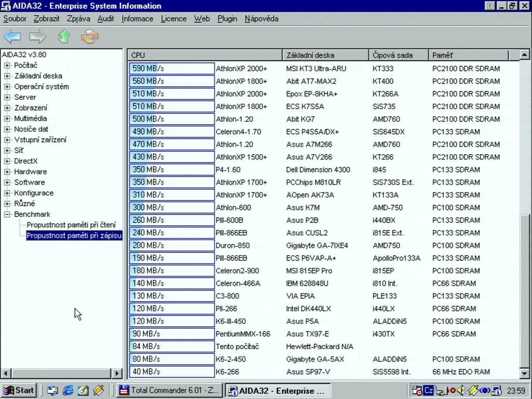Image resolution: width=532 pixels, height=399 pixels.
Task: Click the Dell Dimension 4300 entry
Action: 318,170
